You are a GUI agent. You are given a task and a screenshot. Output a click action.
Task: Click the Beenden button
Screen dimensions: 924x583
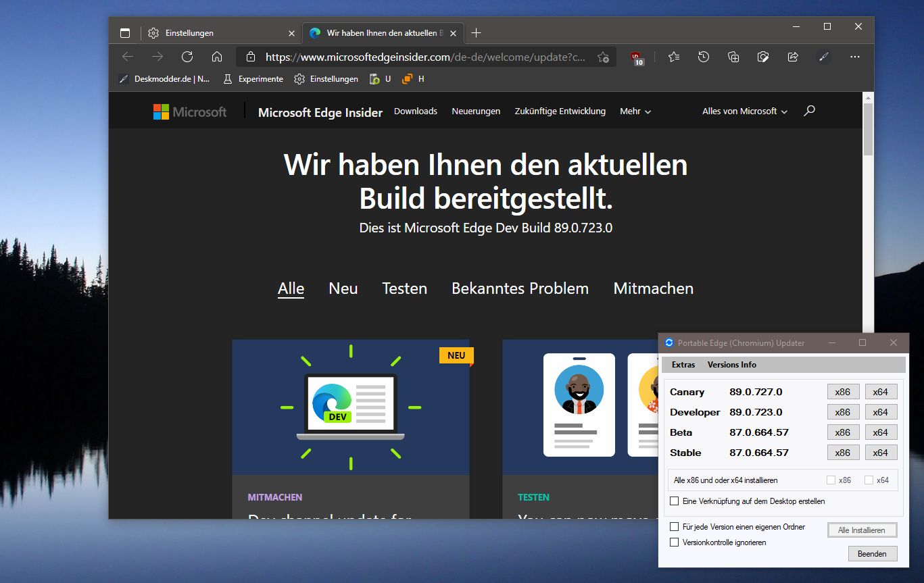pyautogui.click(x=873, y=553)
